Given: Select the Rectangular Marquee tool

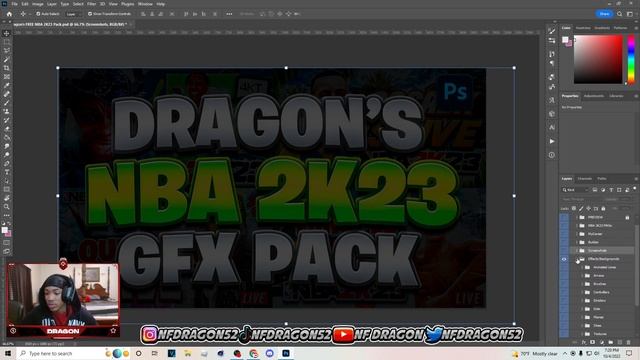Looking at the screenshot, I should tap(7, 42).
